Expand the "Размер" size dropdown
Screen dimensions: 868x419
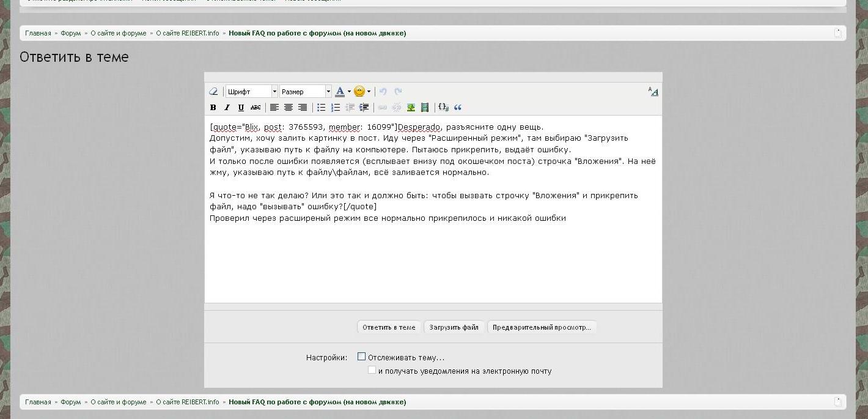(305, 92)
